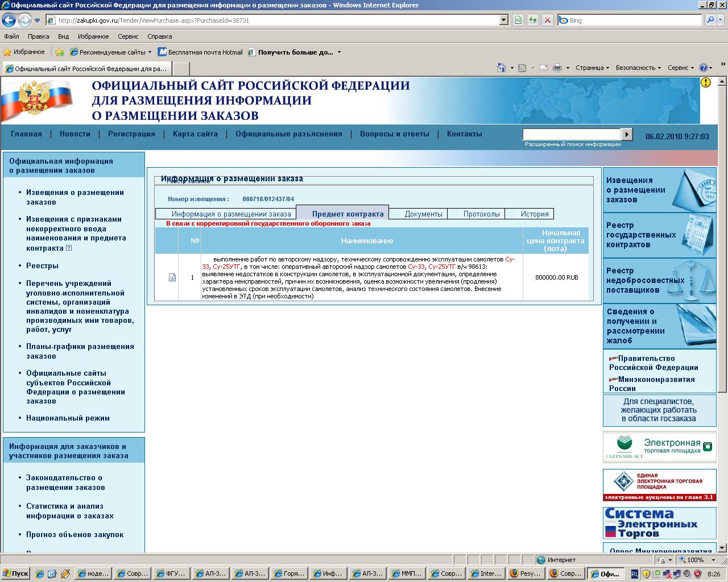Click the Бесплатная почта Hotmail favorite

click(x=200, y=52)
